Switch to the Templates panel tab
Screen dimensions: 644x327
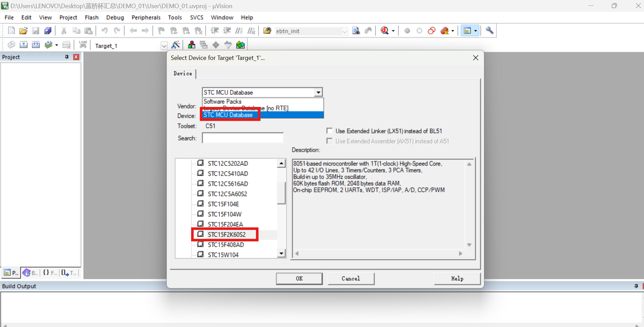click(x=69, y=272)
